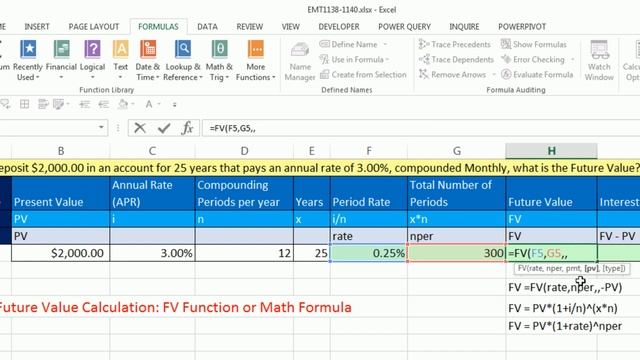Select column H header
Screen dimensions: 640x360
tap(551, 151)
